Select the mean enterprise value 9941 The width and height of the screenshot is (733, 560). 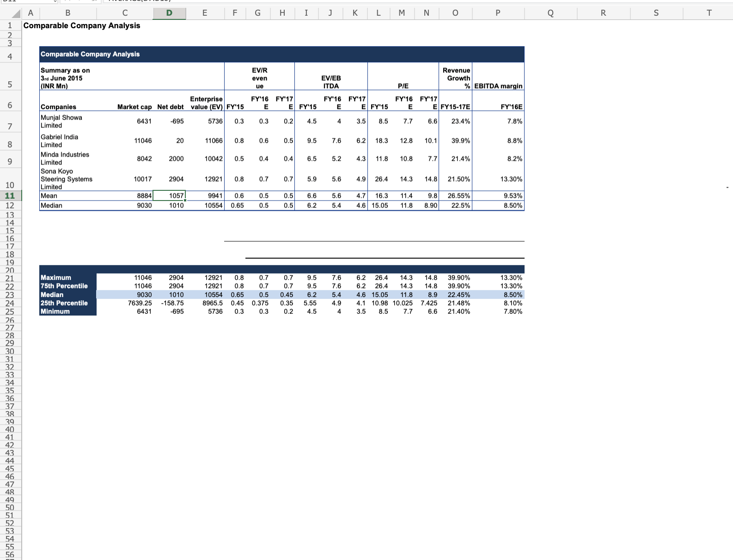[x=215, y=196]
